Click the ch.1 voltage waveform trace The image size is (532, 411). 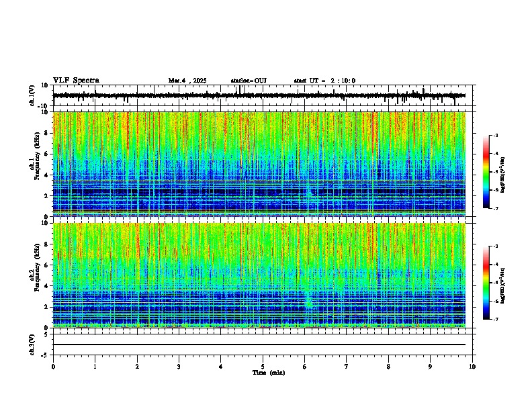[259, 95]
